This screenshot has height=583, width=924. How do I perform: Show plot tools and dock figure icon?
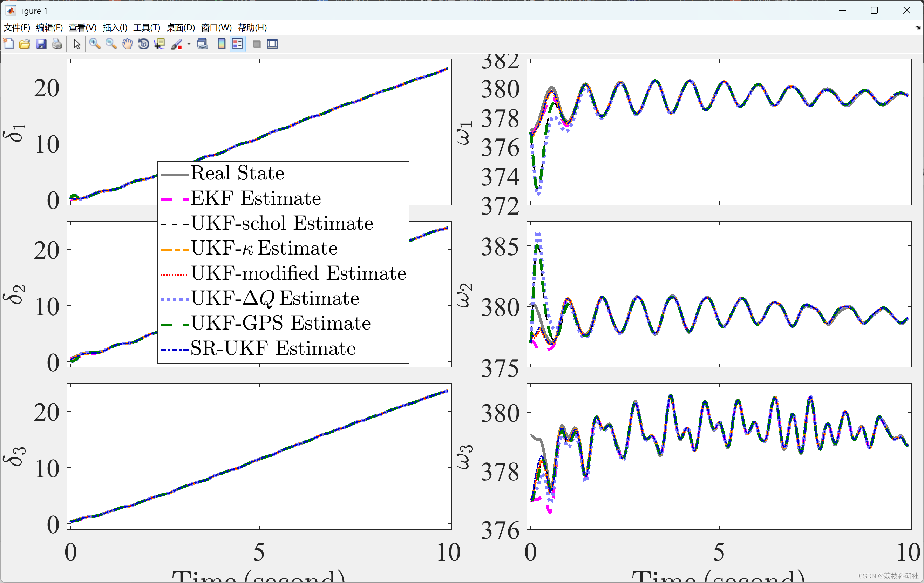tap(272, 44)
